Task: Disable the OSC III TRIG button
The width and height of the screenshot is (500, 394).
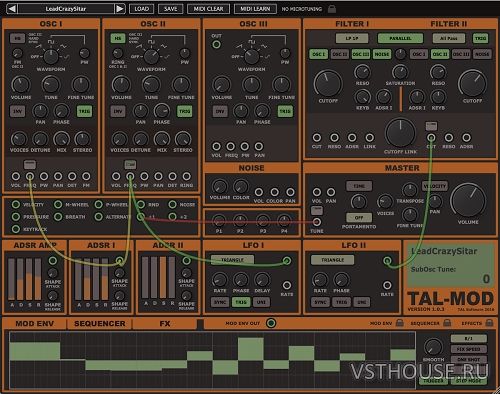Action: point(285,111)
